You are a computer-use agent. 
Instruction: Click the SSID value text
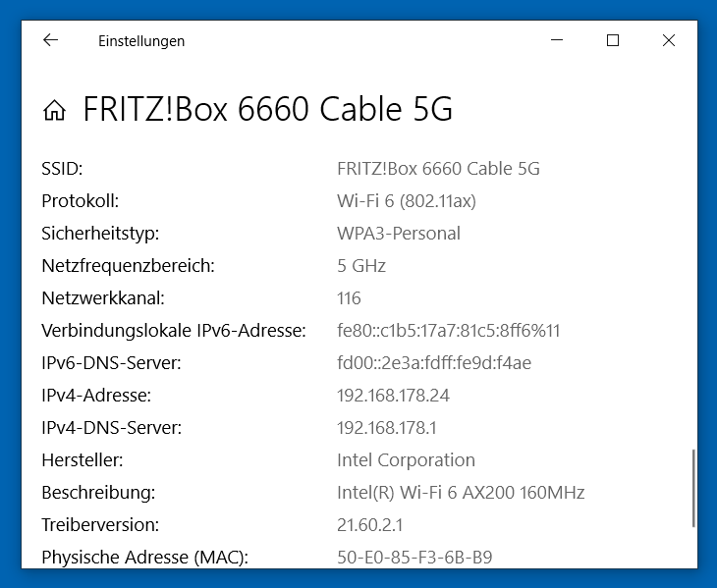(438, 169)
